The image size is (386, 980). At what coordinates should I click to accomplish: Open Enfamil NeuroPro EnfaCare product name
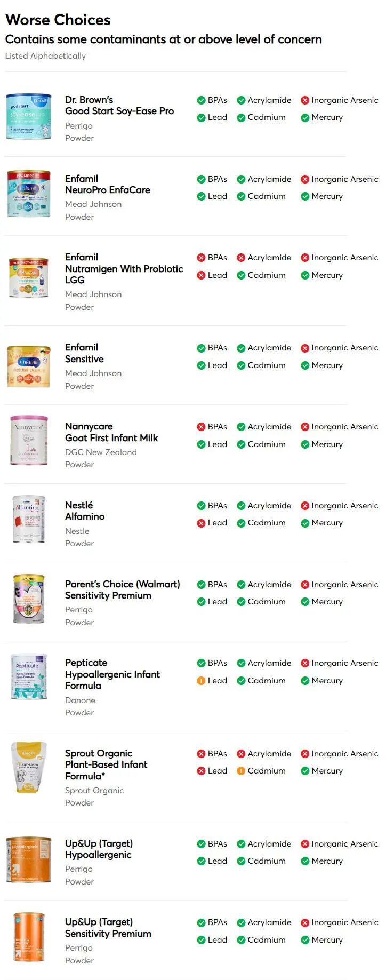[107, 185]
